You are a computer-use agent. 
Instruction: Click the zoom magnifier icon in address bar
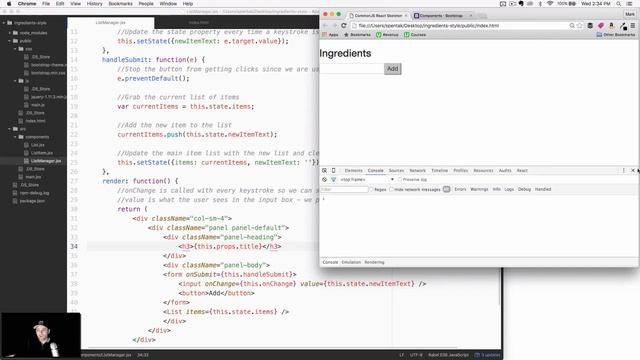572,25
